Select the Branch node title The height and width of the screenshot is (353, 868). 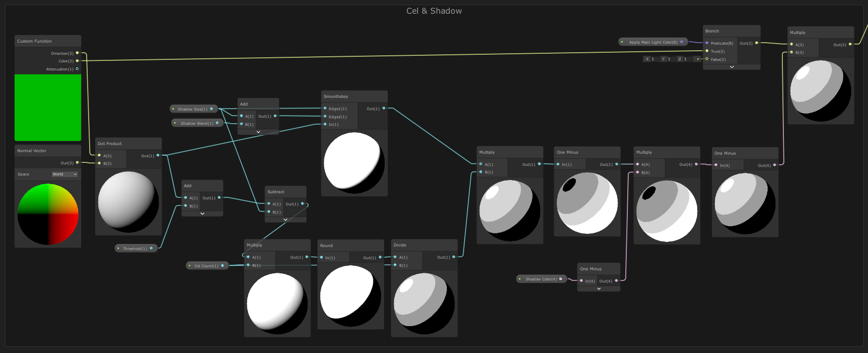(712, 31)
